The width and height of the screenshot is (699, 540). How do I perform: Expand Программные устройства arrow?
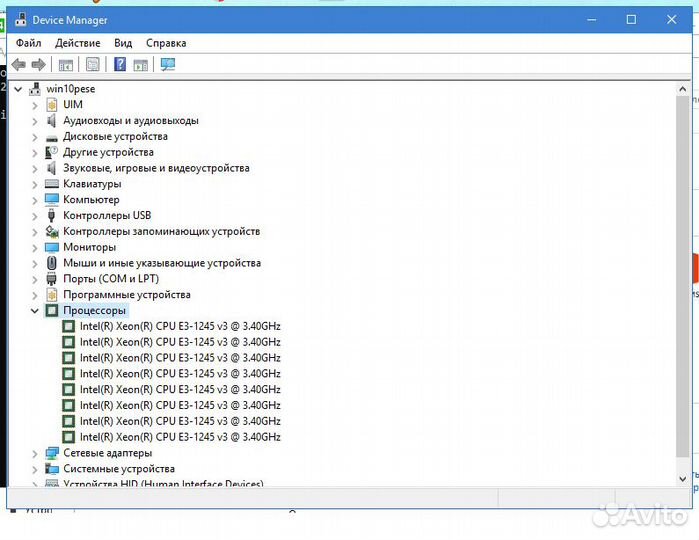point(35,295)
